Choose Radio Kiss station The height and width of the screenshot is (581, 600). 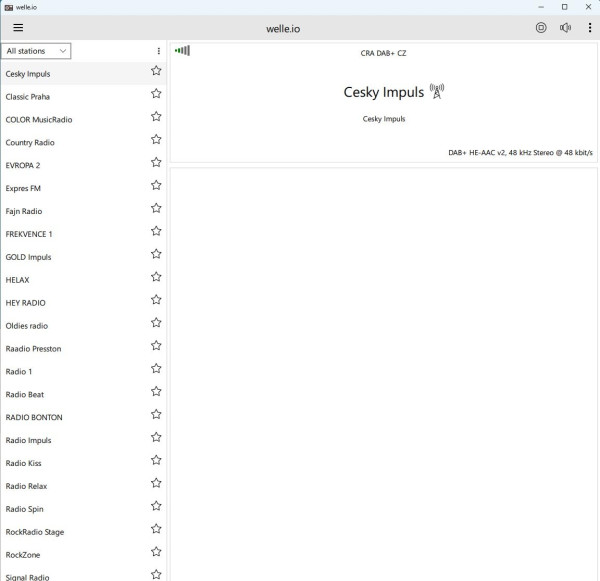tap(83, 463)
